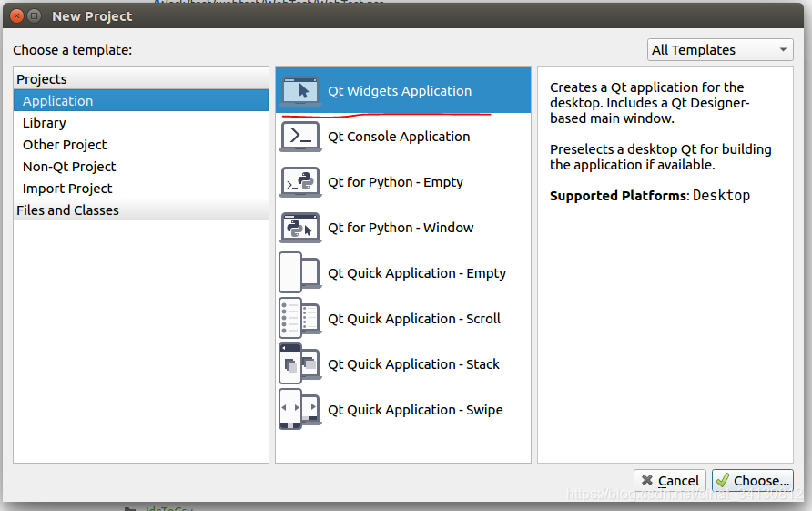Screen dimensions: 812x511
Task: Click the gray button beside close
Action: tap(35, 16)
